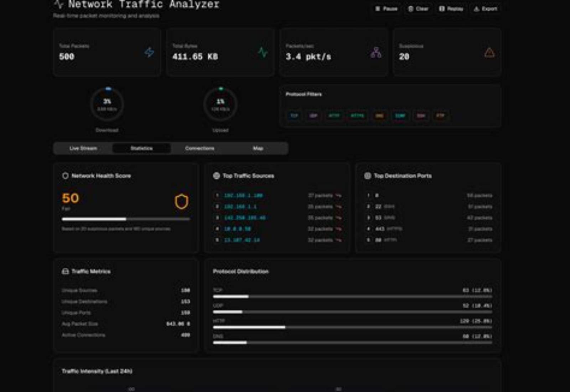Screen dimensions: 570x392
Task: Click the Pause button
Action: click(386, 9)
